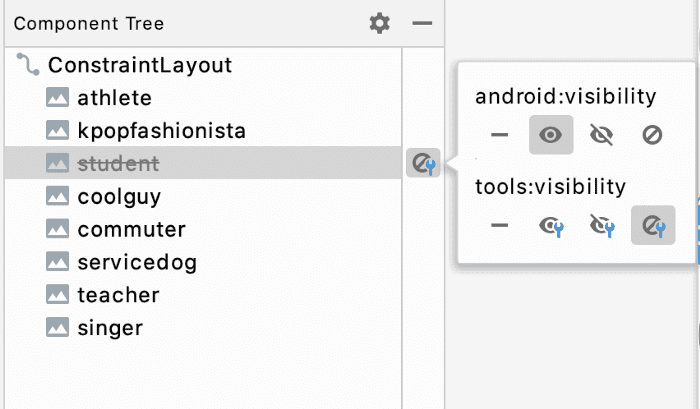Select the commuter component
Viewport: 700px width, 409px height.
131,230
